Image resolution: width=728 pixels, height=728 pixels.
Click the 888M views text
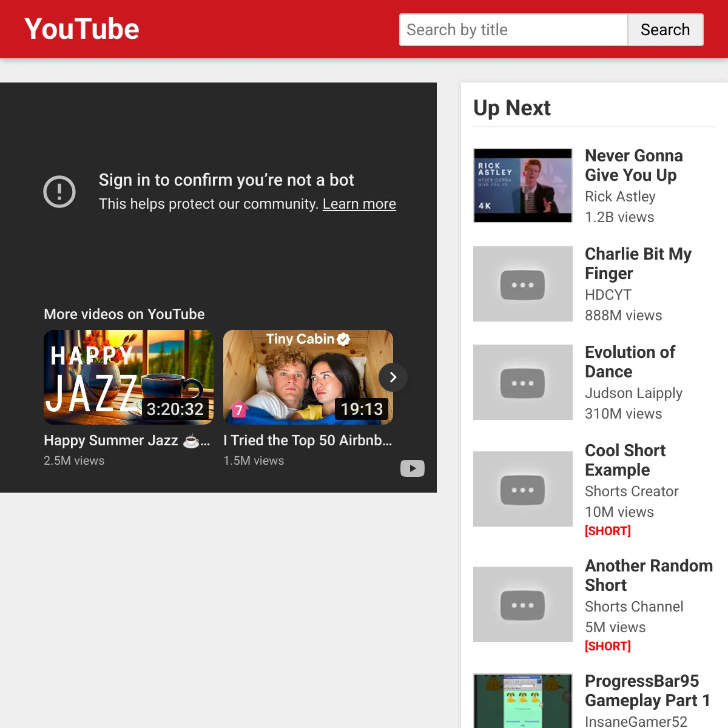[624, 315]
